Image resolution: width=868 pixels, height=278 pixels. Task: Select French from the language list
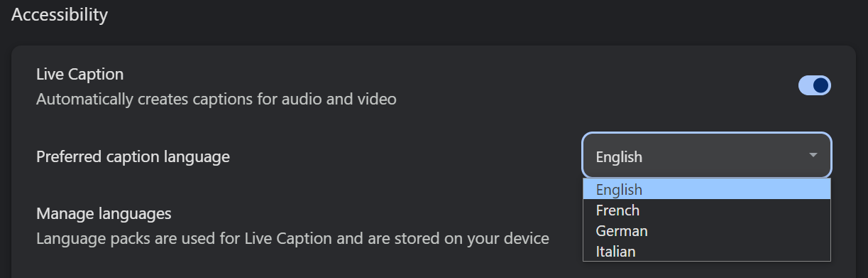pyautogui.click(x=617, y=210)
